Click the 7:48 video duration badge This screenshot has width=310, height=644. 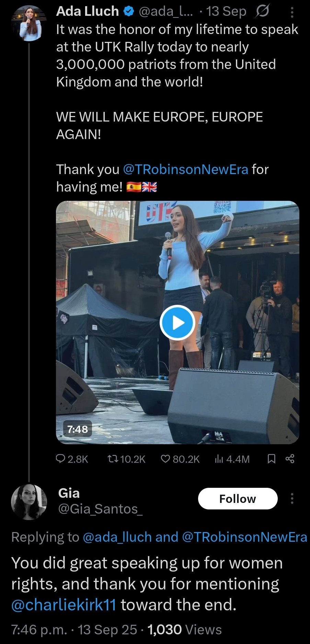(78, 429)
